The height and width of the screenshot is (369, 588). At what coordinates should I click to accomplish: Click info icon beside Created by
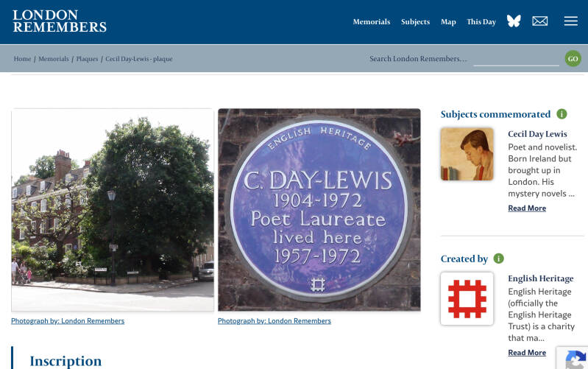[498, 259]
